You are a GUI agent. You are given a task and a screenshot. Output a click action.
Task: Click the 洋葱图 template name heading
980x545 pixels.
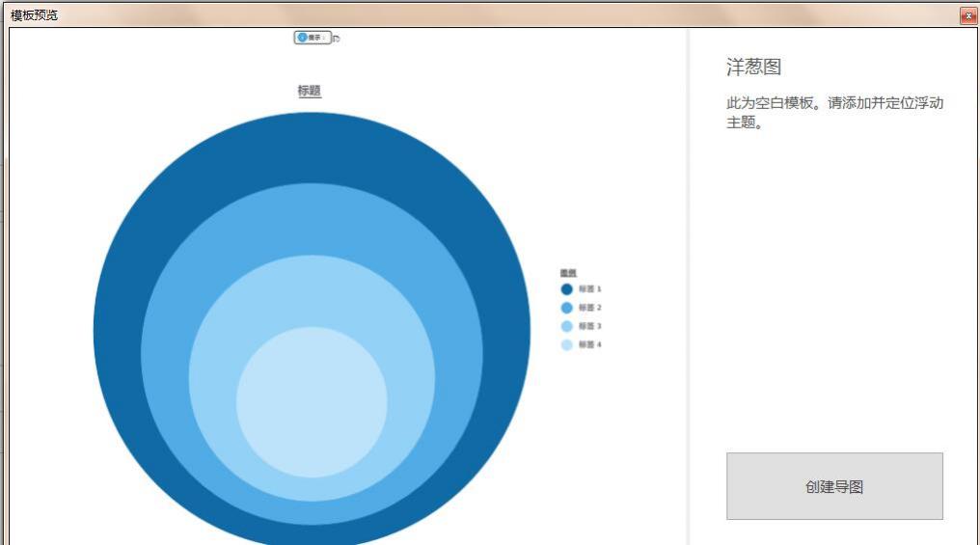[x=753, y=67]
